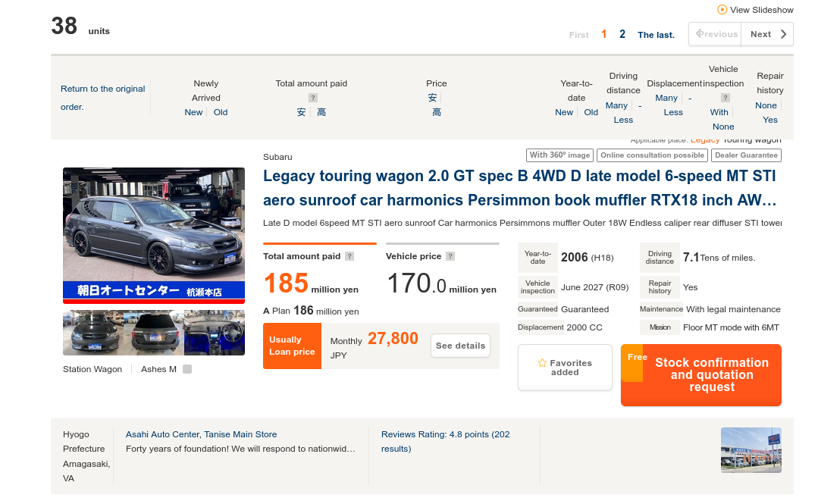Click the Floor MT mode with 6MT text

click(x=731, y=327)
